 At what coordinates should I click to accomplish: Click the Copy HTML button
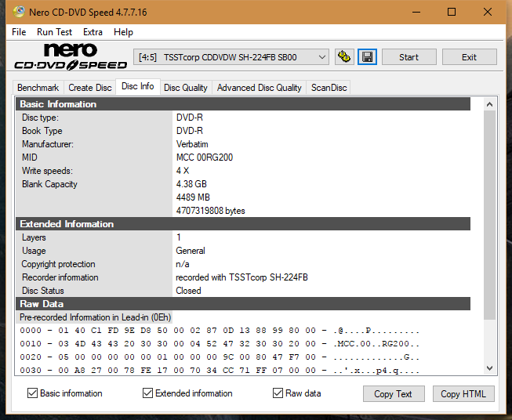click(x=463, y=394)
